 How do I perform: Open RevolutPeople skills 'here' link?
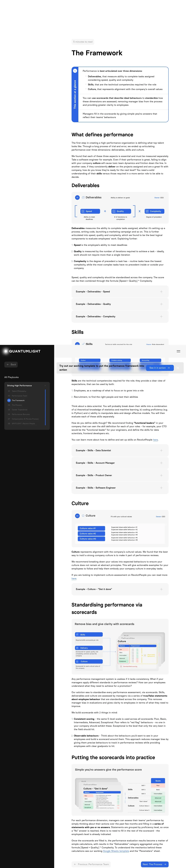point(155,440)
